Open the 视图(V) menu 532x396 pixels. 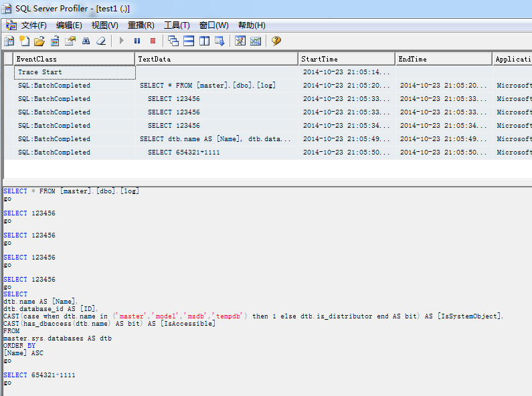pos(104,25)
